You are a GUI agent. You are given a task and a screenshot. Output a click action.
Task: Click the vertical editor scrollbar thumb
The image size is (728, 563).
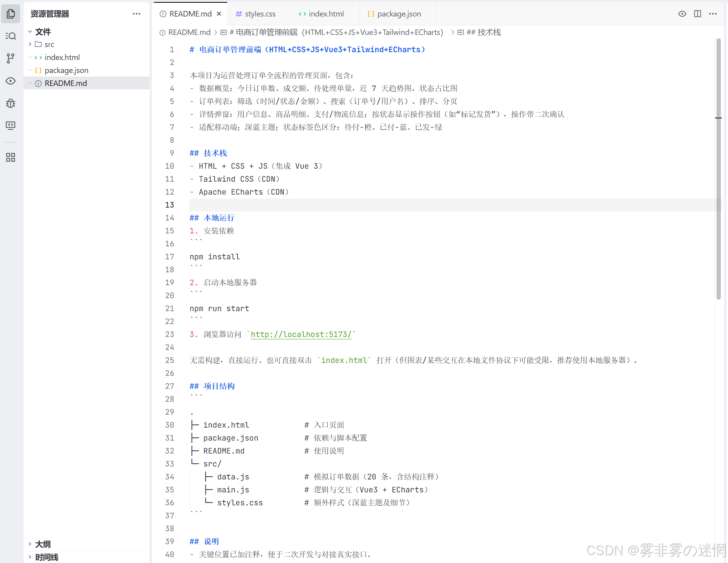point(718,169)
